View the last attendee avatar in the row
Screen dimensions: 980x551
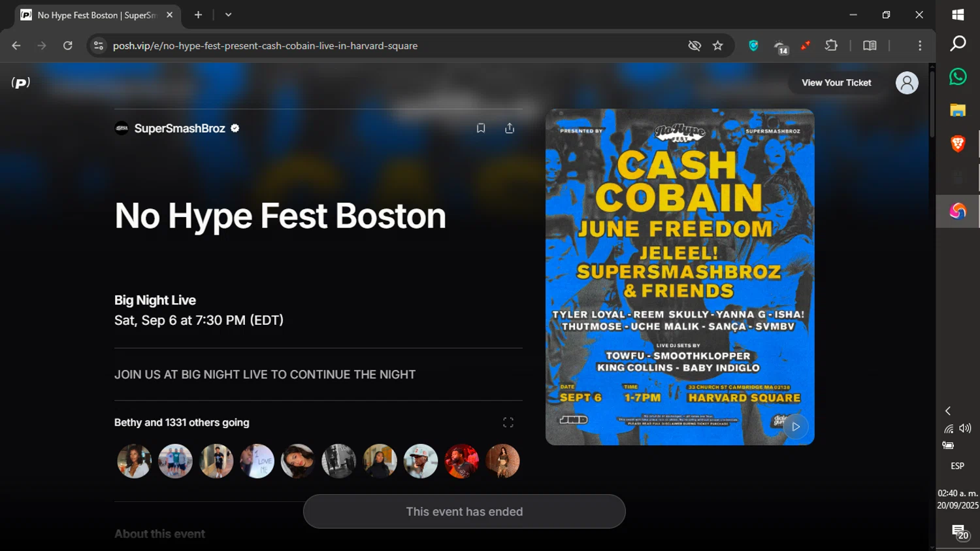click(x=502, y=461)
